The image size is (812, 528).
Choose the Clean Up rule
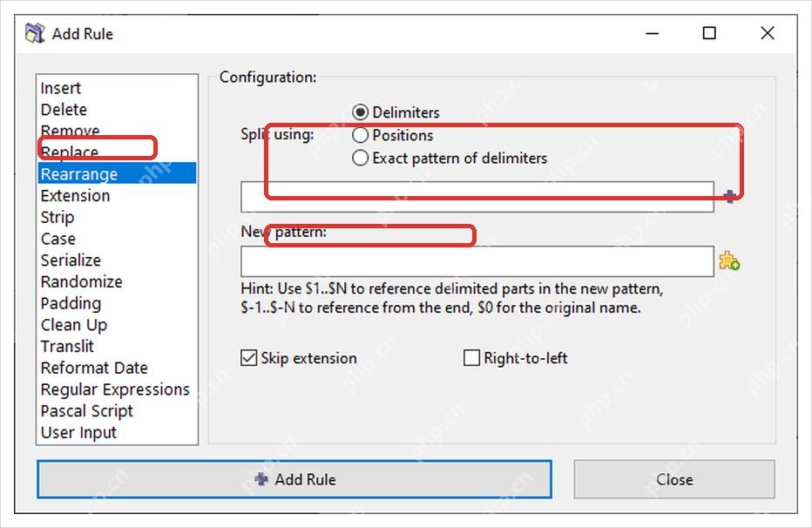click(117, 325)
